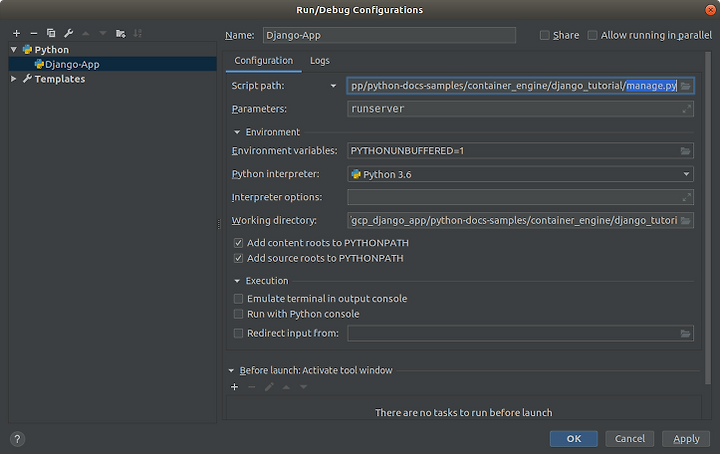This screenshot has width=720, height=454.
Task: Close the Run/Debug Configurations dialog
Action: [x=710, y=10]
